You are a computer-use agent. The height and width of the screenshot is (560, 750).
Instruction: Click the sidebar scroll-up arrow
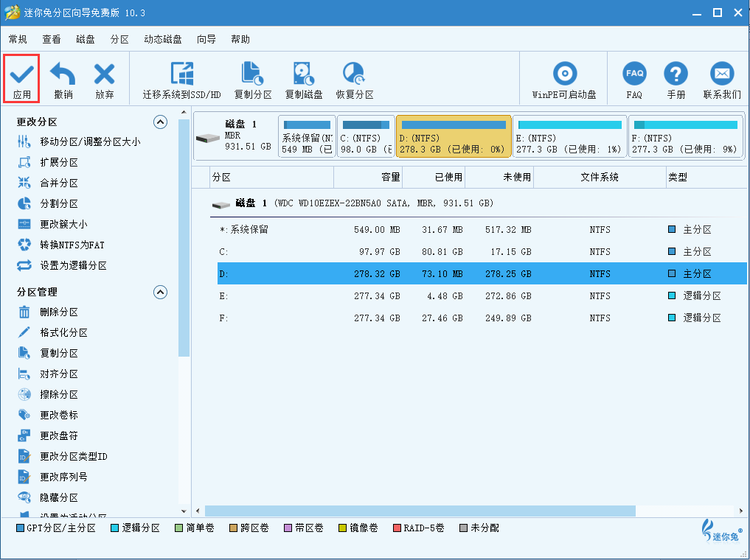[x=184, y=112]
